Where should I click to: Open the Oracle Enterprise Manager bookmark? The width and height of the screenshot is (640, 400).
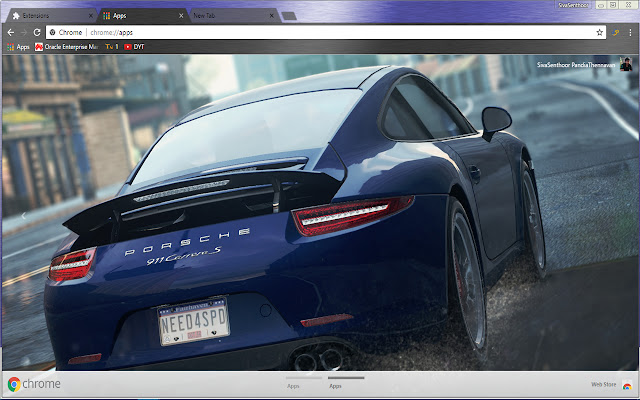[x=67, y=47]
